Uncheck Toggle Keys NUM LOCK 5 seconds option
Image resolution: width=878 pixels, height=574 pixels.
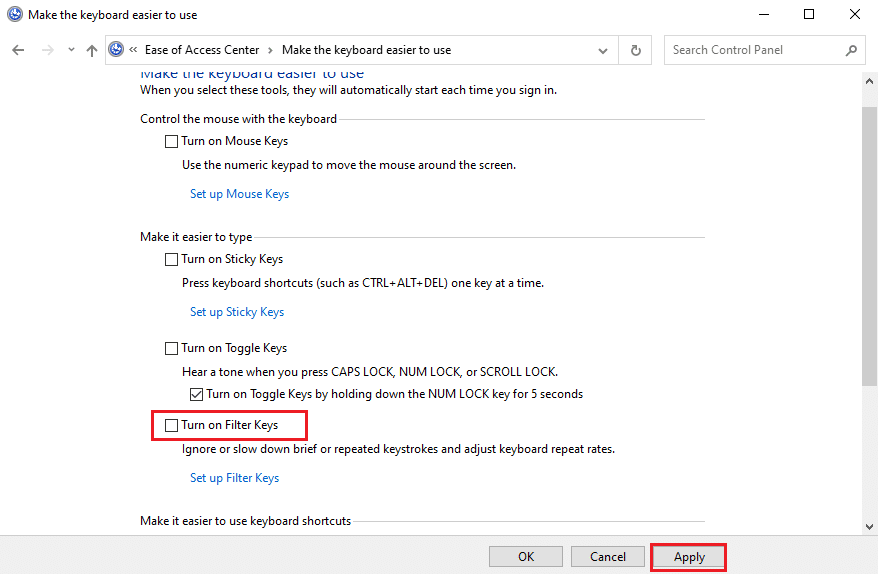coord(196,394)
